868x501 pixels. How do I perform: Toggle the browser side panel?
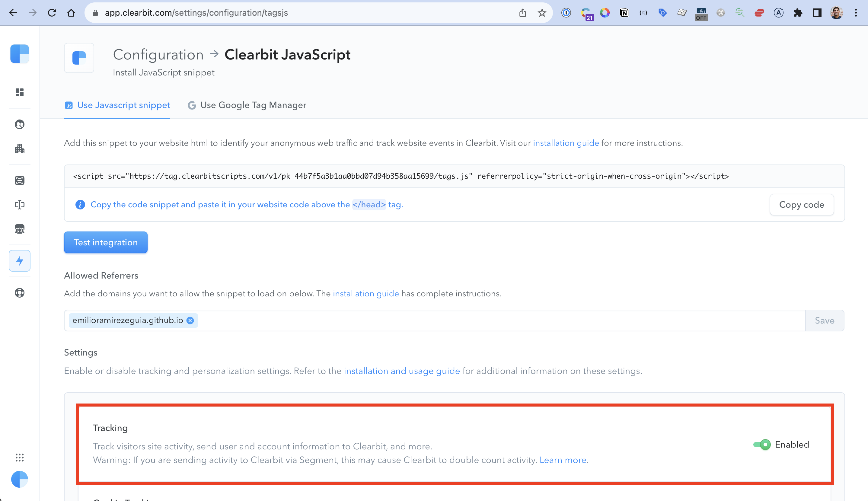pyautogui.click(x=817, y=13)
